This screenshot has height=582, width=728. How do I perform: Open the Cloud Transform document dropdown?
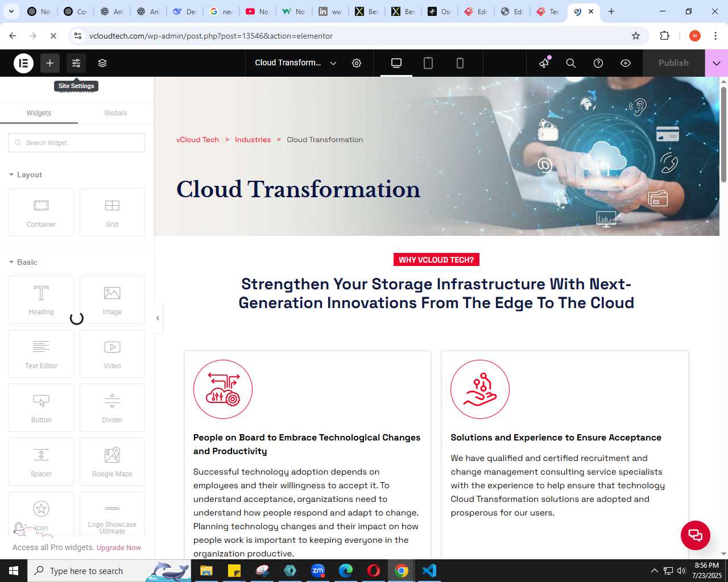pyautogui.click(x=296, y=63)
